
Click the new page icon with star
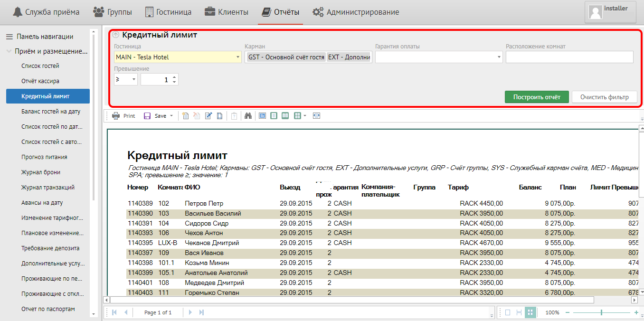185,116
